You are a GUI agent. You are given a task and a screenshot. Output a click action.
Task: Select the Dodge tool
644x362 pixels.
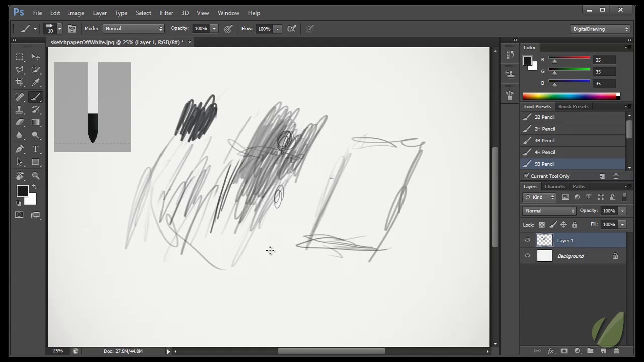(36, 135)
